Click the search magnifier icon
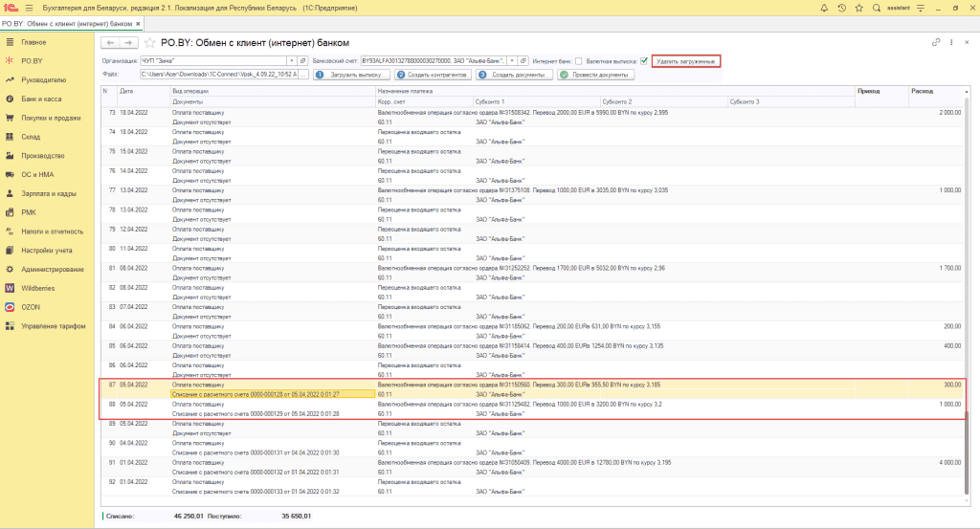The image size is (980, 529). coord(877,8)
